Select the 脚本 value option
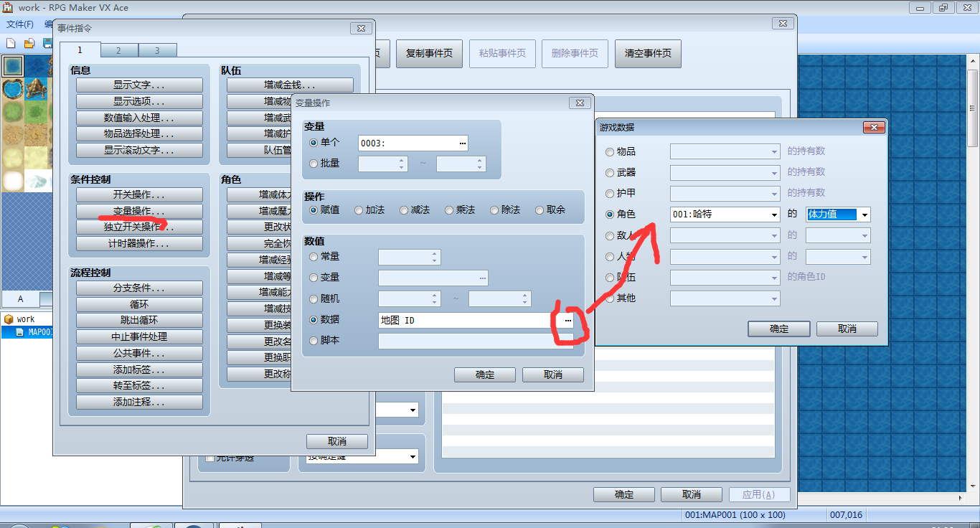The image size is (980, 528). 314,341
